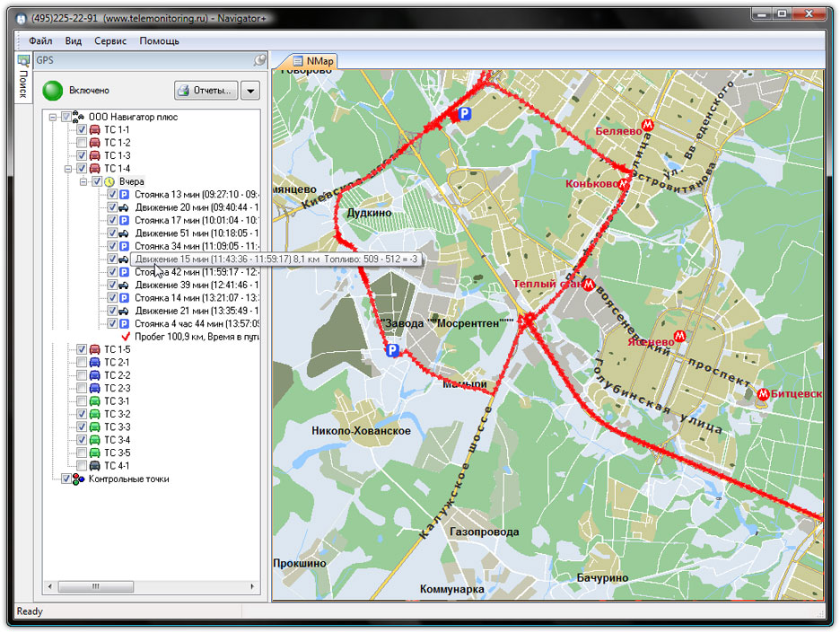Toggle the ТС 1-4 checkbox
Image resolution: width=840 pixels, height=633 pixels.
point(82,169)
